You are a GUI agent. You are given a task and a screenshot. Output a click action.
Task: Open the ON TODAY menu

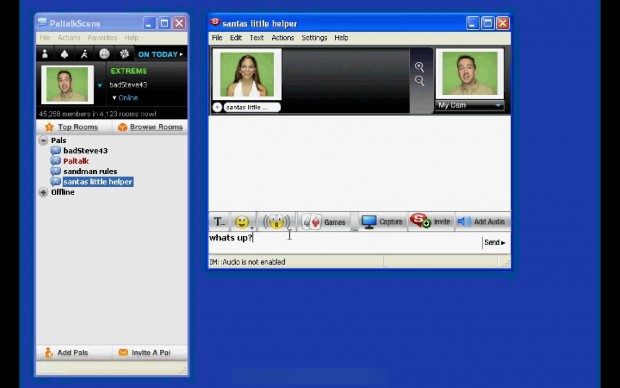pyautogui.click(x=160, y=54)
